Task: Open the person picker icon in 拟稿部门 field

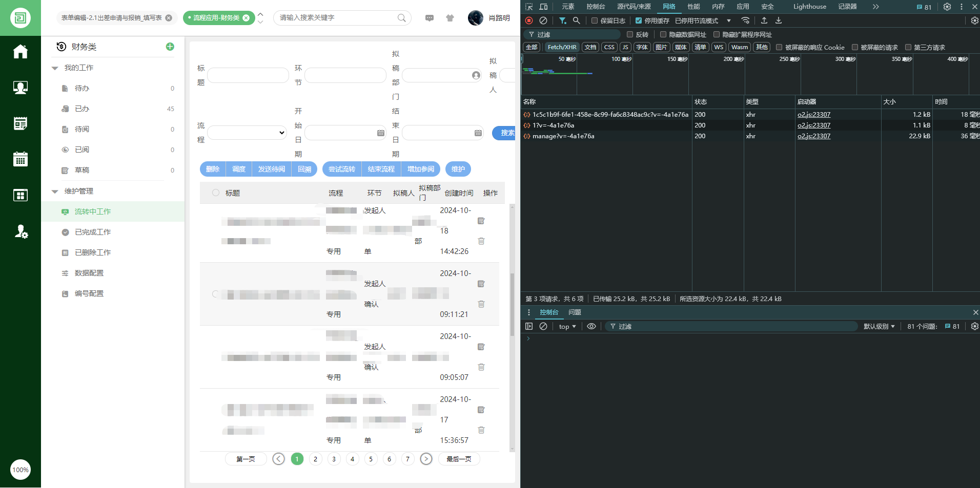Action: coord(476,75)
